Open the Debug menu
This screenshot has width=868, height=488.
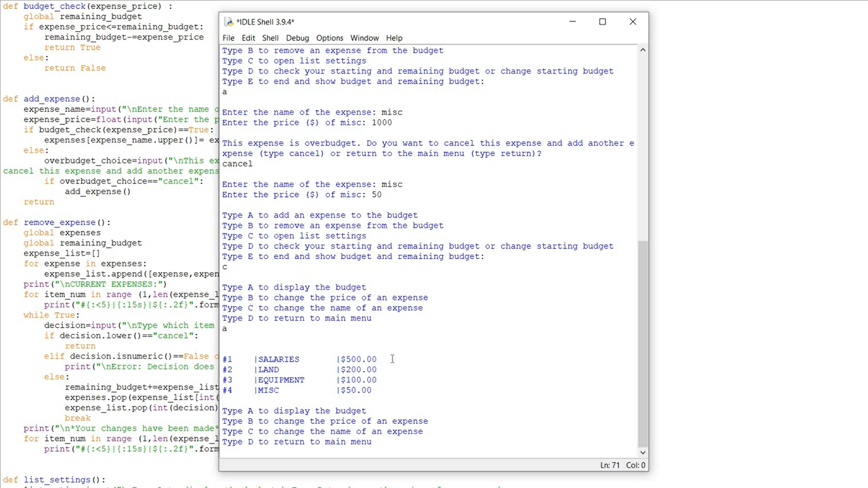pos(297,38)
